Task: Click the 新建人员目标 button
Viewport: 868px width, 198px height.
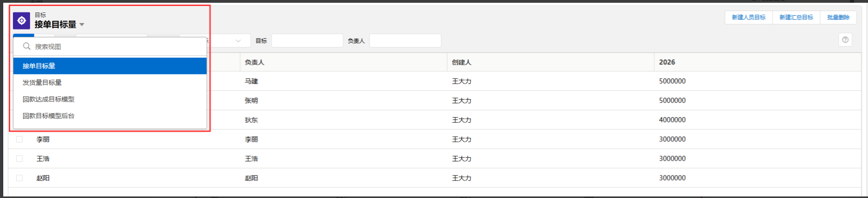Action: (748, 18)
